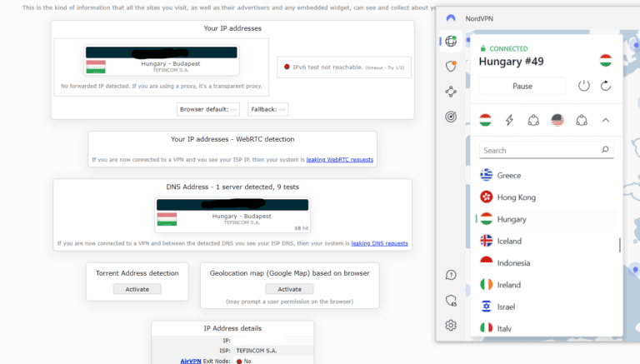Click the Hungary #49 server name
This screenshot has height=364, width=640.
click(511, 61)
